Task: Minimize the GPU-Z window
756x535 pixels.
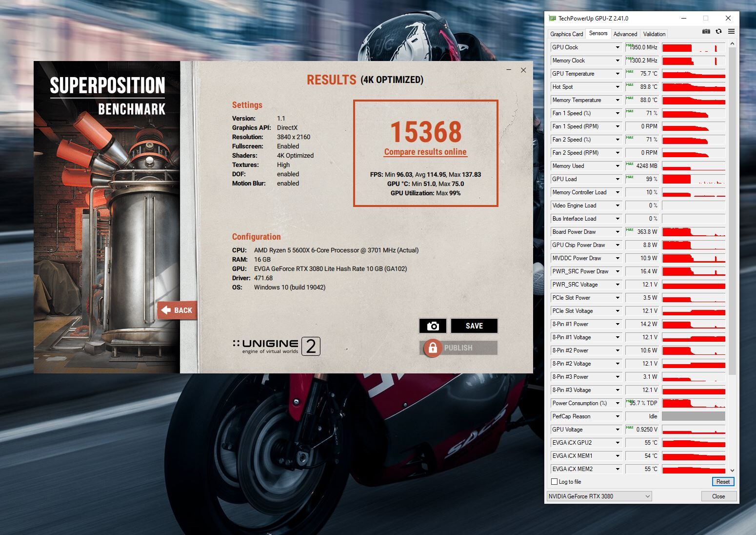Action: tap(683, 18)
